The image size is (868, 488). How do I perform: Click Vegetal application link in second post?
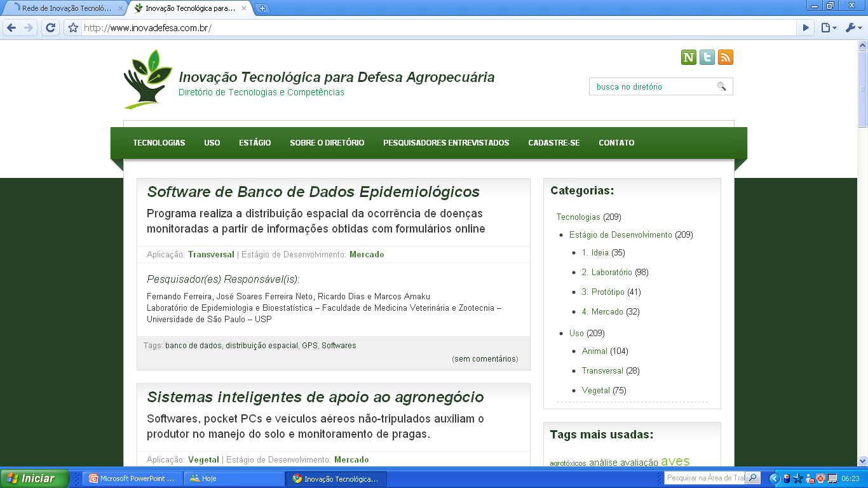click(x=203, y=459)
